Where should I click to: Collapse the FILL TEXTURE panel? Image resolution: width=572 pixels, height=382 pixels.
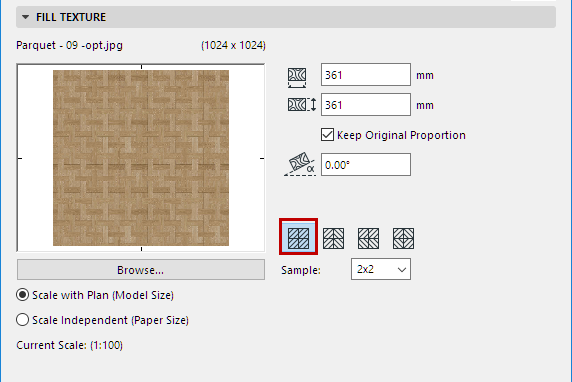coord(26,17)
